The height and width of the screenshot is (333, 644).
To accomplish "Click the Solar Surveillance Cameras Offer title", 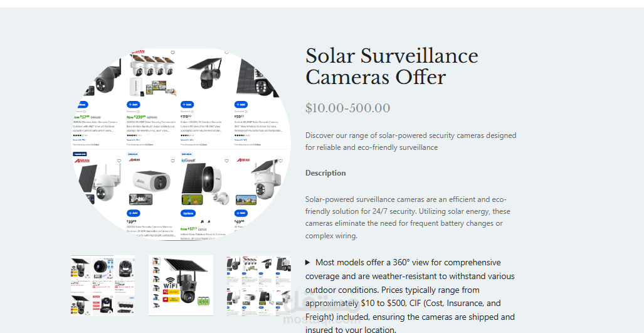I will tap(391, 66).
